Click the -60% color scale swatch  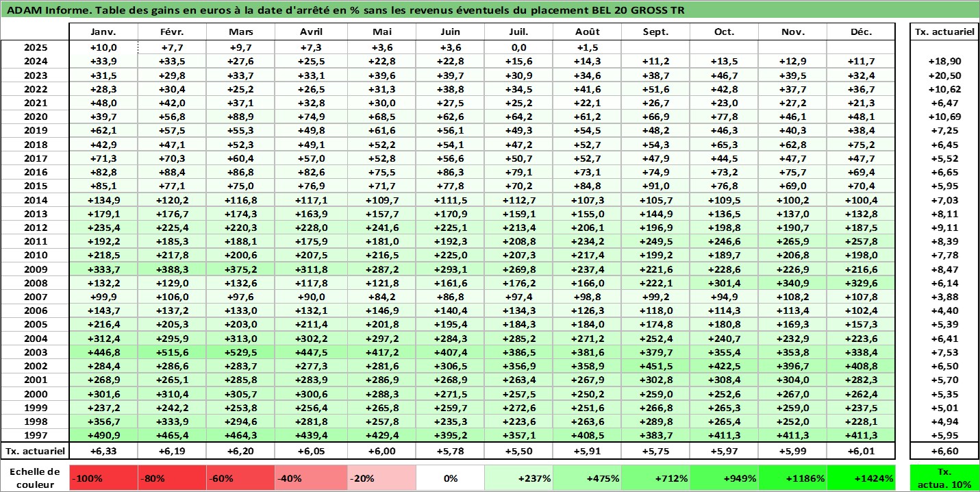tap(240, 478)
